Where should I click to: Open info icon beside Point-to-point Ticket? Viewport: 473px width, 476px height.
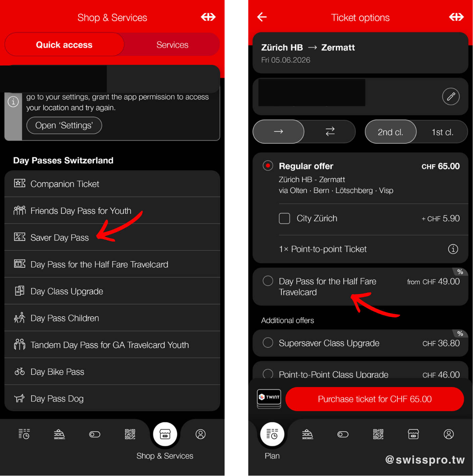(453, 249)
